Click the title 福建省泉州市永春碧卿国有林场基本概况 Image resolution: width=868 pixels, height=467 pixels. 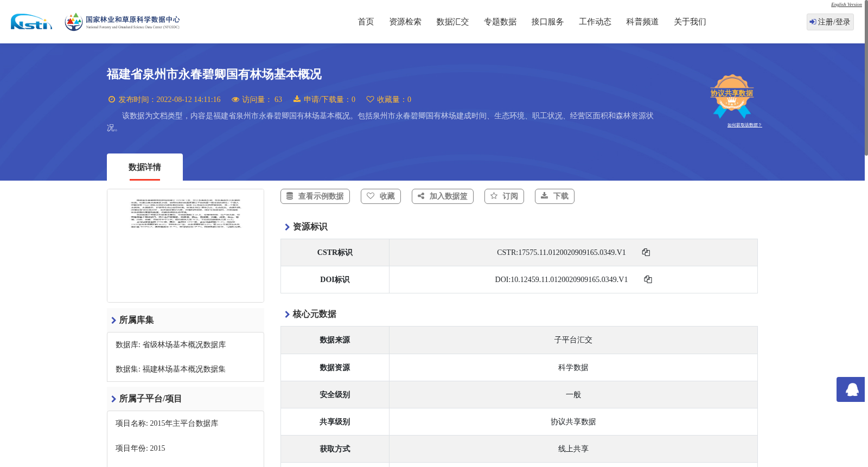pos(214,74)
